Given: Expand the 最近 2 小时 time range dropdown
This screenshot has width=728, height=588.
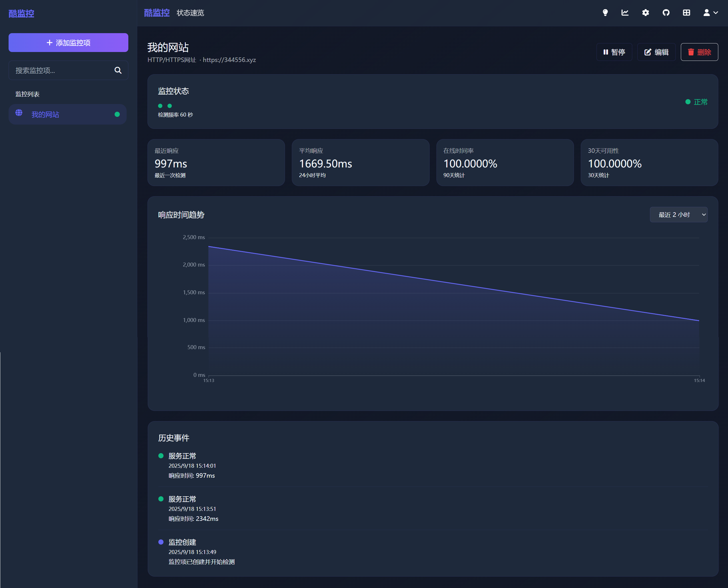Looking at the screenshot, I should click(678, 215).
